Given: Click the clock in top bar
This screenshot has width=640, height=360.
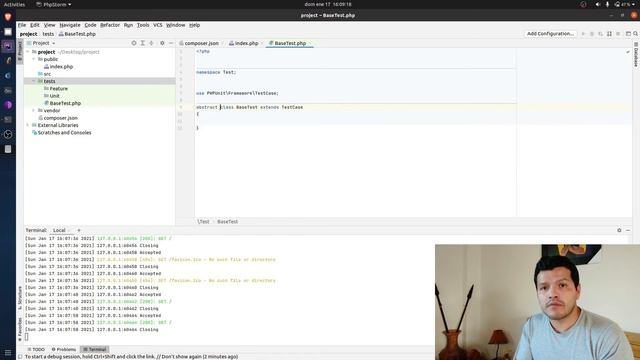Looking at the screenshot, I should (328, 4).
